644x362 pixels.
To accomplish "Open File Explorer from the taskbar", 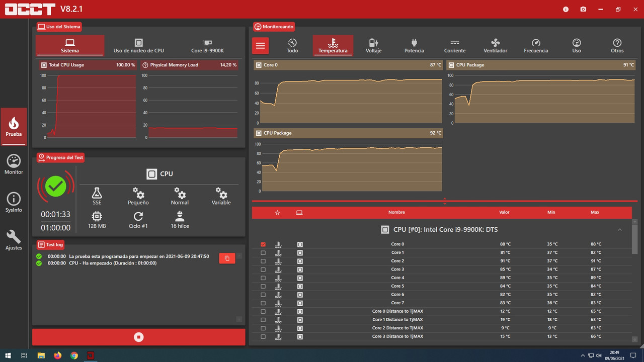I will click(41, 355).
